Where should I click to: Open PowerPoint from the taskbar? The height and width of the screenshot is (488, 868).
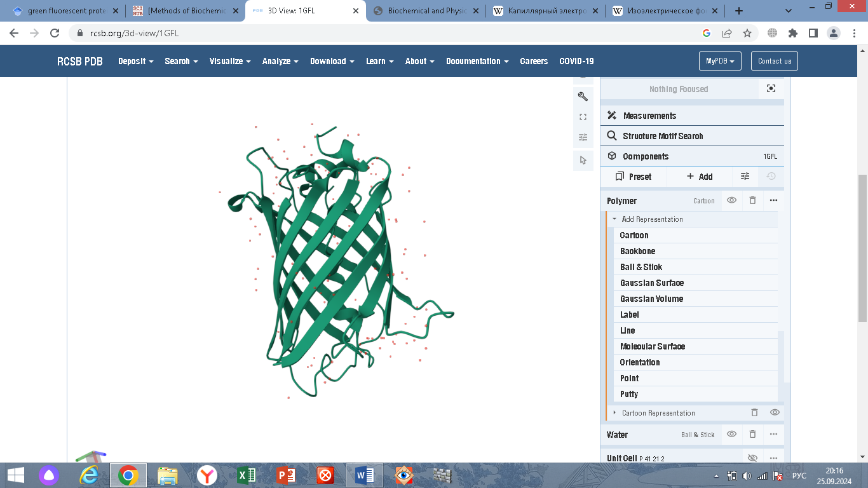tap(287, 475)
